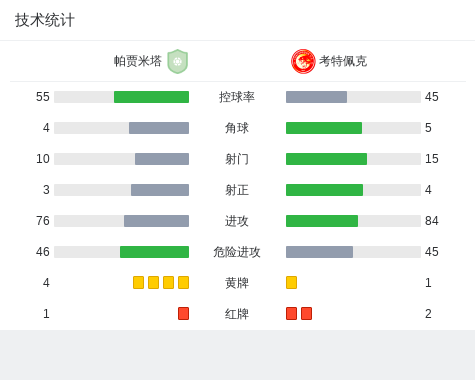Click the 角球 stat label

237,128
